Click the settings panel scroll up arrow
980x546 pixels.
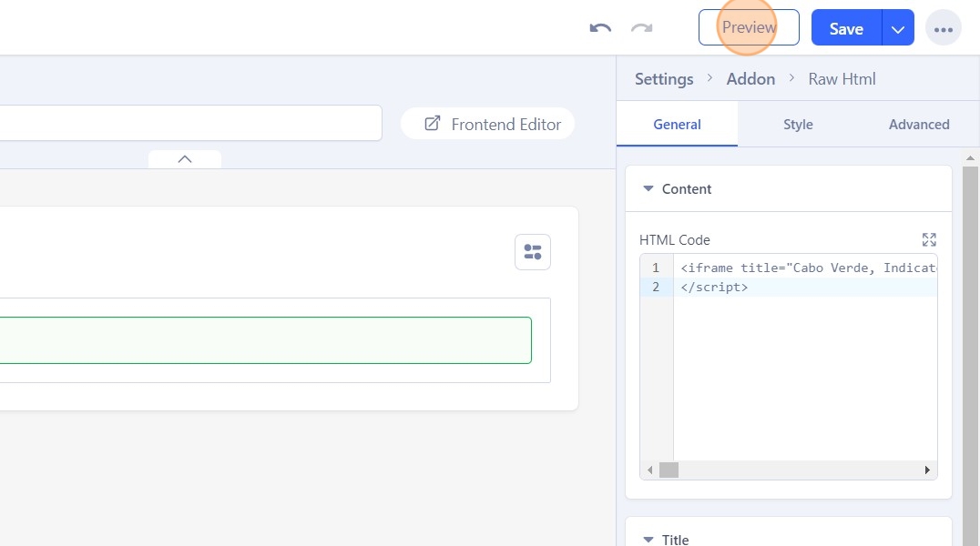(970, 158)
